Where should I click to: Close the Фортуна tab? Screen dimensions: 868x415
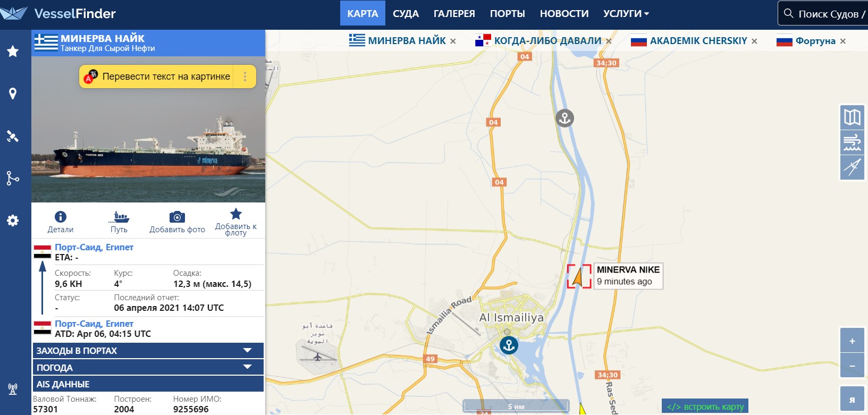(x=842, y=41)
